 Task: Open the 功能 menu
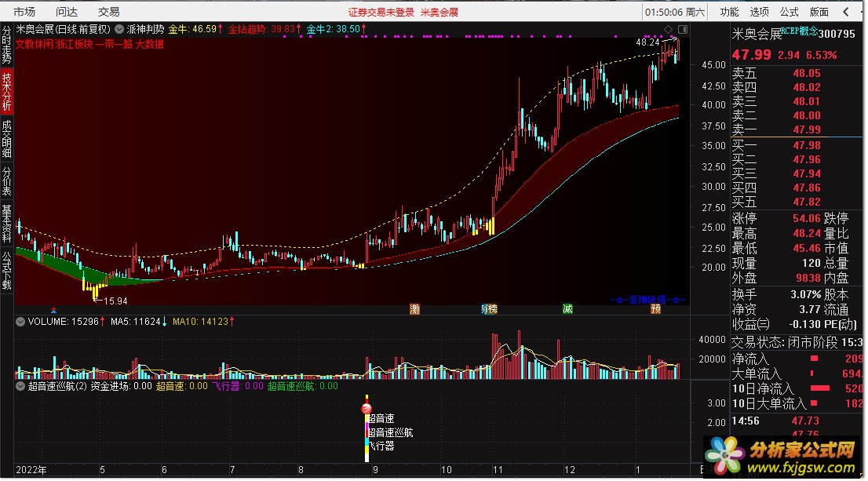click(x=729, y=12)
